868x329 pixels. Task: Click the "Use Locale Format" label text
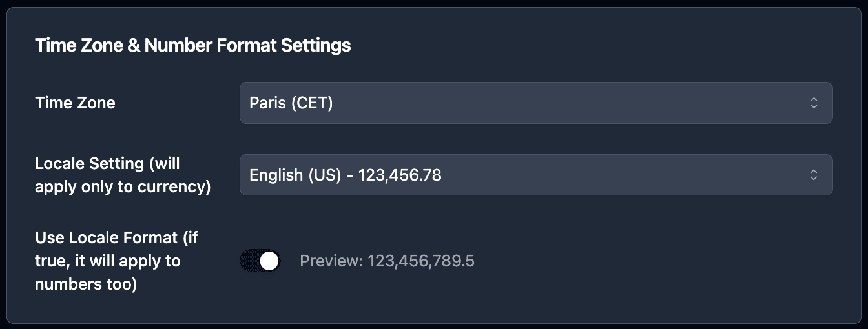(x=107, y=237)
